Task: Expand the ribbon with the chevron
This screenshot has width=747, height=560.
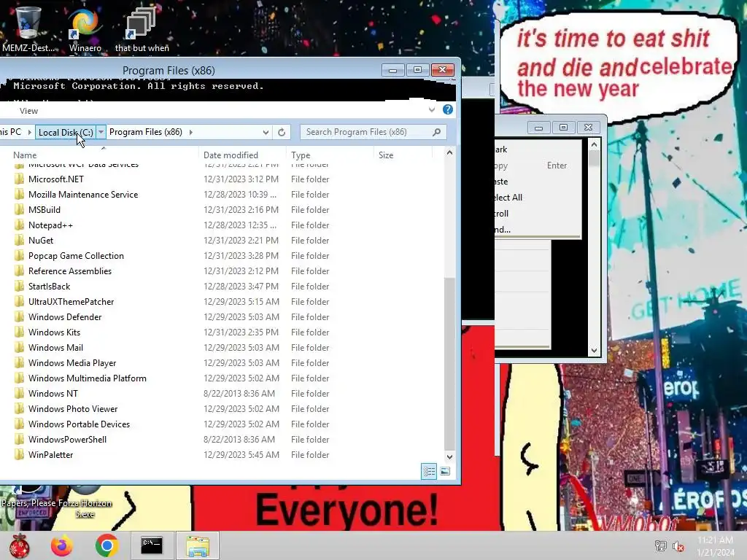Action: pyautogui.click(x=432, y=110)
